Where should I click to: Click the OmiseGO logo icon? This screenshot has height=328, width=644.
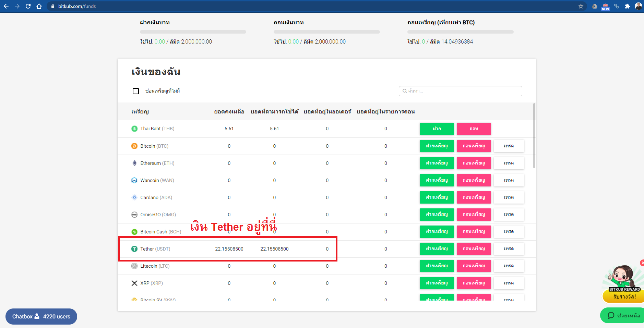point(134,215)
